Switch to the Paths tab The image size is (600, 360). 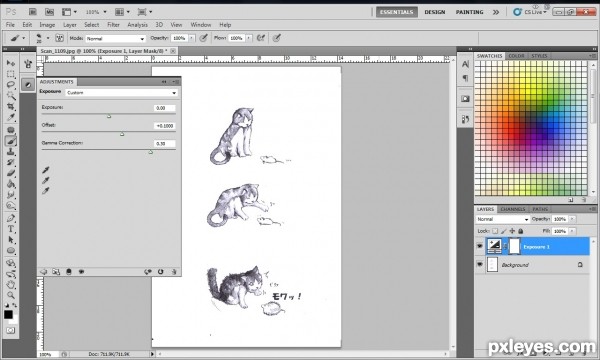click(x=540, y=209)
